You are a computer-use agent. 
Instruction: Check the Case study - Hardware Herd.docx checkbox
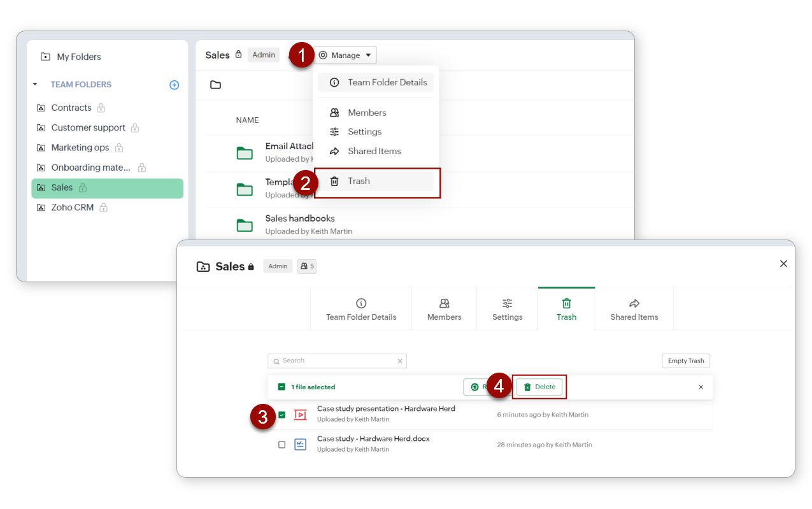click(x=281, y=445)
